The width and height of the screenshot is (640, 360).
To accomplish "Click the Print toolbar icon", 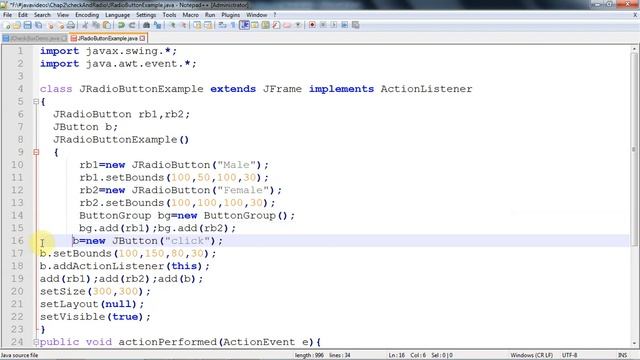I will pos(71,25).
